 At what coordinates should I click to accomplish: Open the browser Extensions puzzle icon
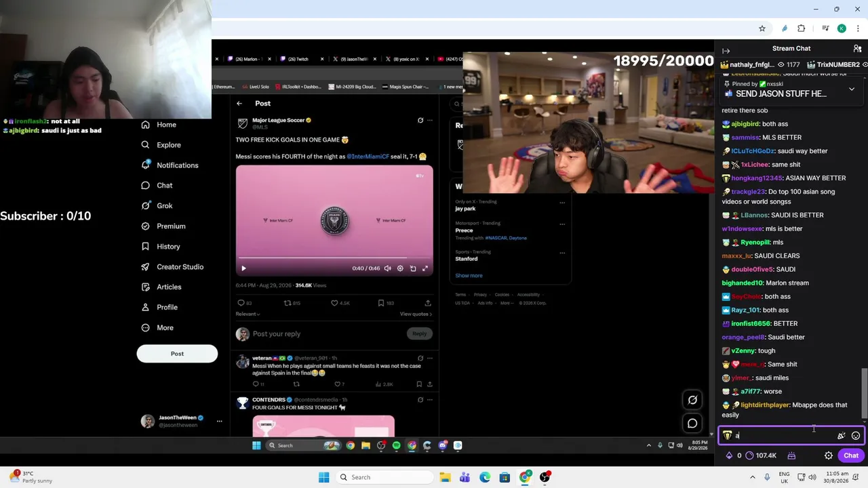802,28
